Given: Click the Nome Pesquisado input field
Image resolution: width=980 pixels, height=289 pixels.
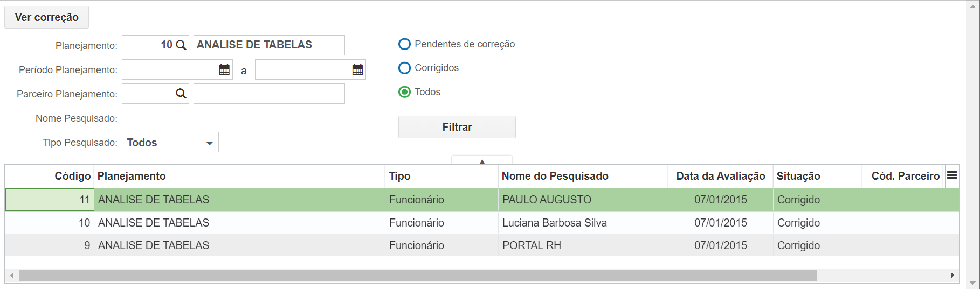Looking at the screenshot, I should 195,118.
